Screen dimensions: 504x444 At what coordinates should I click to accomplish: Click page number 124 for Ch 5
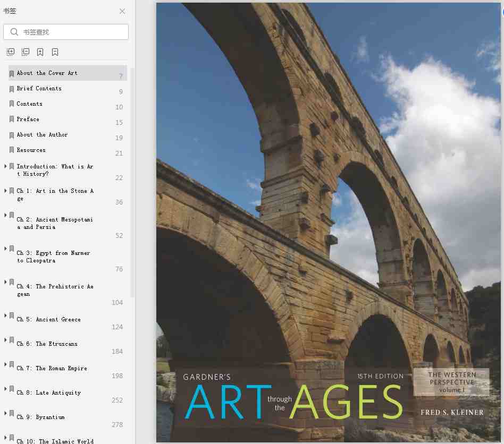[x=117, y=327]
